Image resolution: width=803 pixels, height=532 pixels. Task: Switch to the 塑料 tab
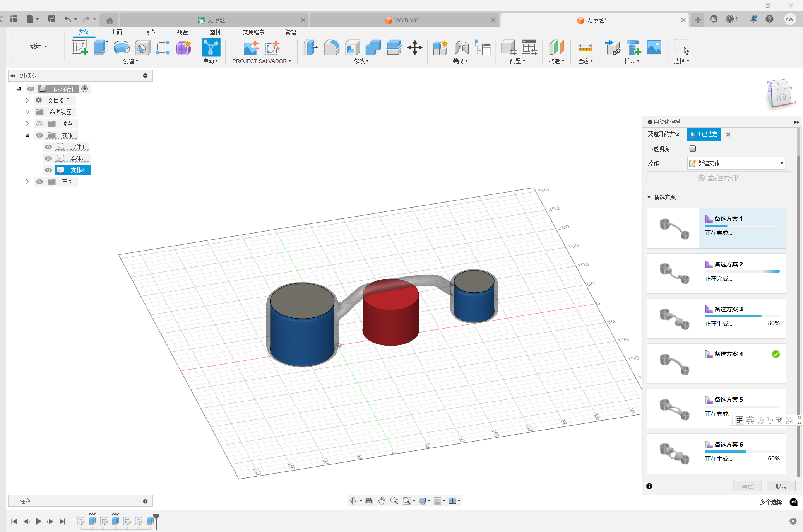(215, 32)
